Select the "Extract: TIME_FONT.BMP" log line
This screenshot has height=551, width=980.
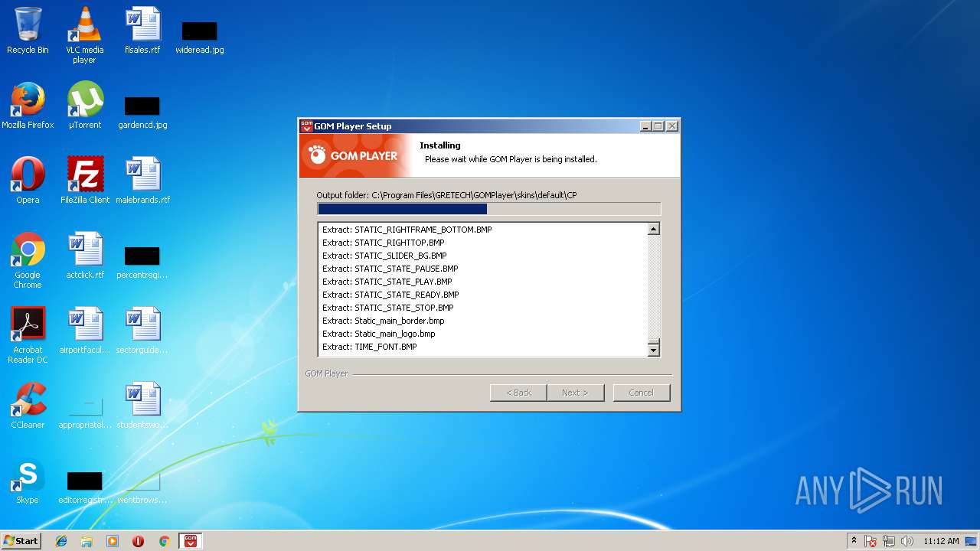[x=370, y=347]
